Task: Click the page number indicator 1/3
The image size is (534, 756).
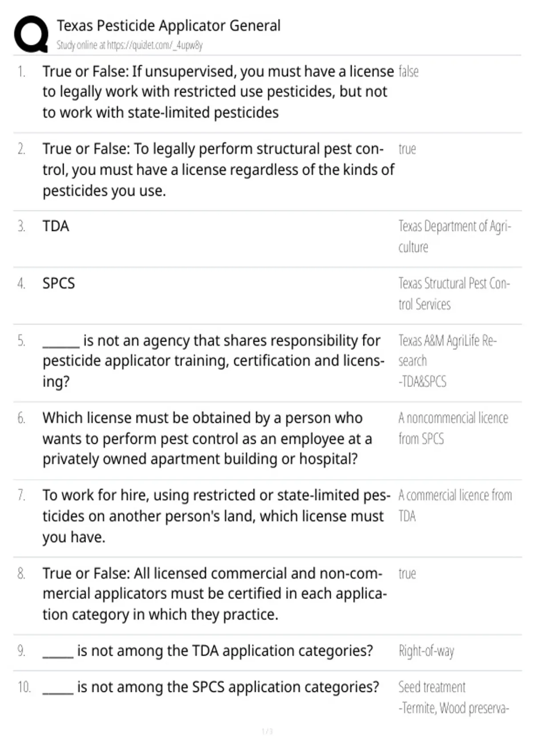Action: [x=267, y=731]
